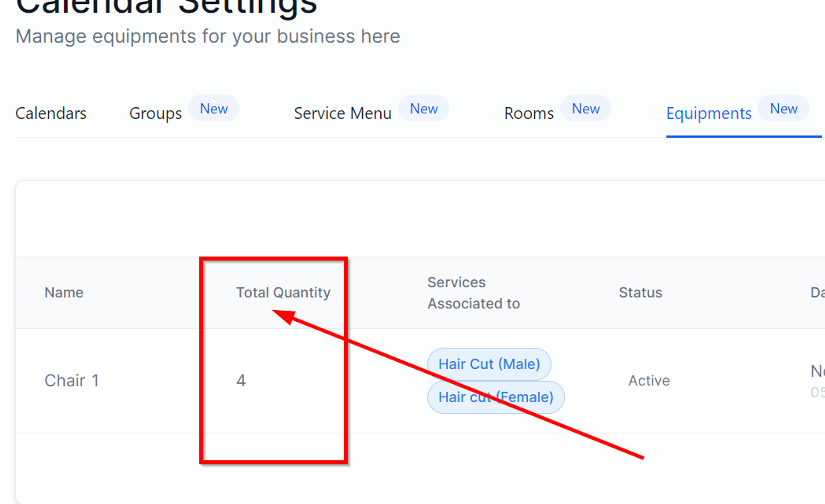Click the Hair Cut (Male) service tag
This screenshot has width=825, height=504.
click(489, 364)
